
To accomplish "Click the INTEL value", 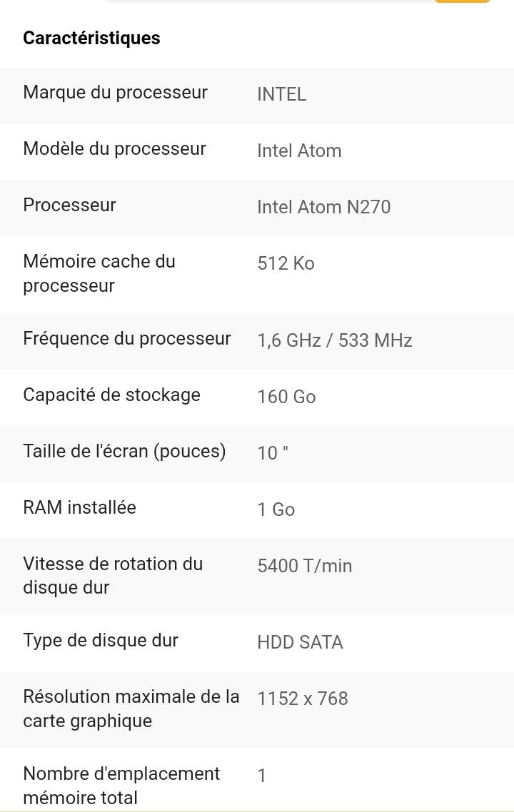I will [x=282, y=94].
